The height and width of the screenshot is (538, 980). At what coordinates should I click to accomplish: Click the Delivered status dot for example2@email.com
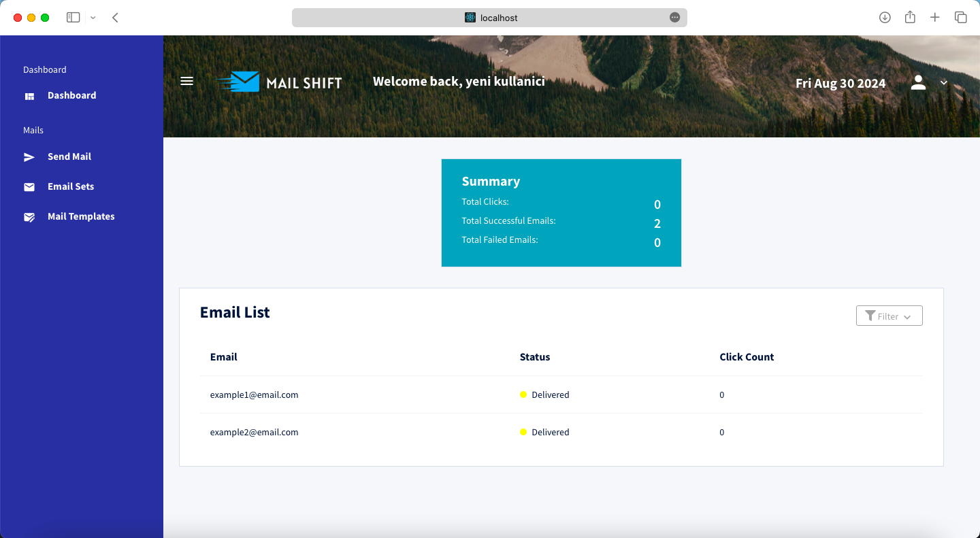tap(522, 432)
